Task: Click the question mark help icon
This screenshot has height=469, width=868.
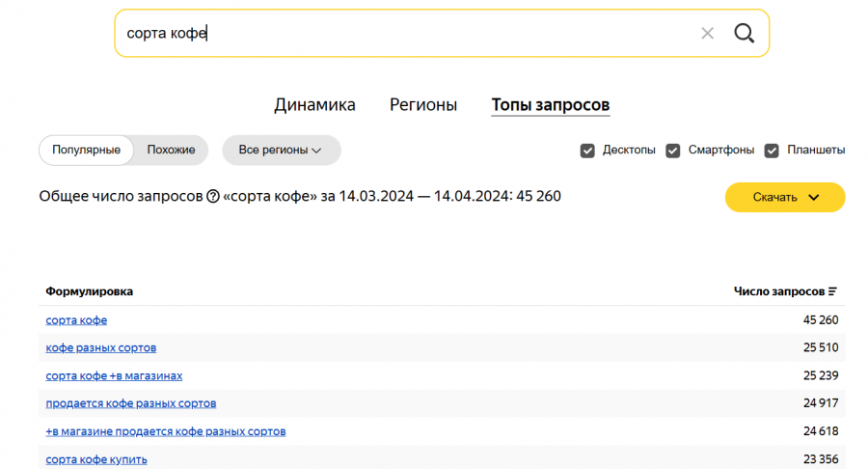Action: pyautogui.click(x=213, y=197)
